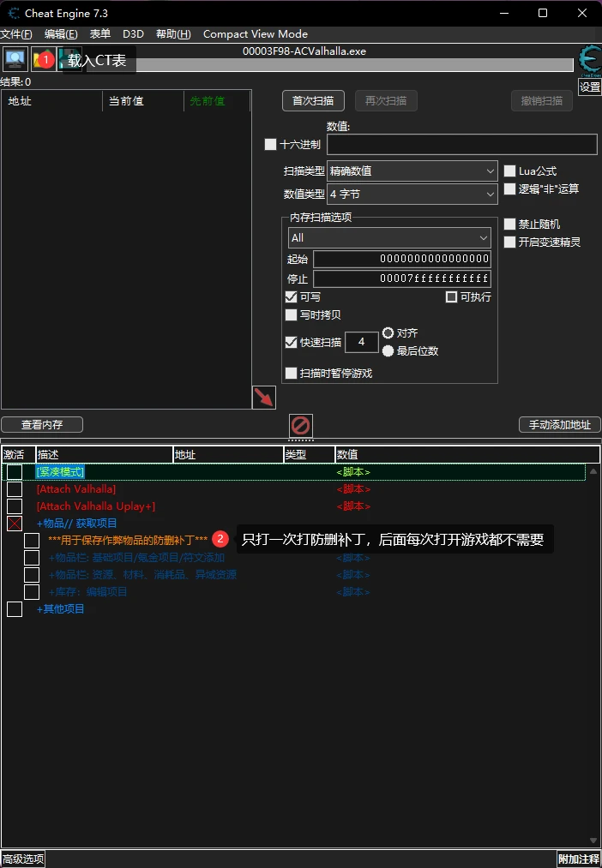
Task: Click the 首次扫描 first scan button
Action: pyautogui.click(x=314, y=101)
